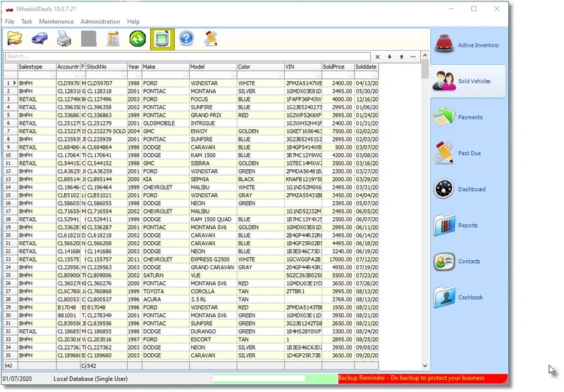Open the search options ellipsis dropdown
This screenshot has height=392, width=564.
click(x=413, y=56)
